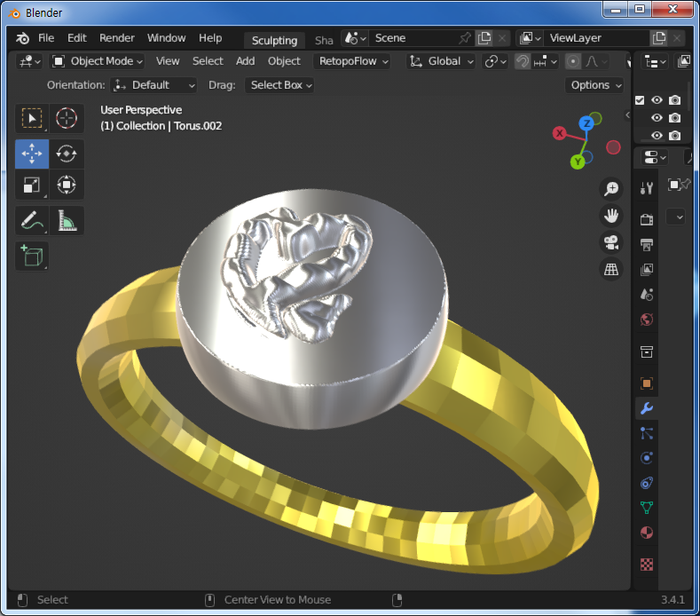Image resolution: width=700 pixels, height=616 pixels.
Task: Open the Particles properties tab
Action: 647,433
